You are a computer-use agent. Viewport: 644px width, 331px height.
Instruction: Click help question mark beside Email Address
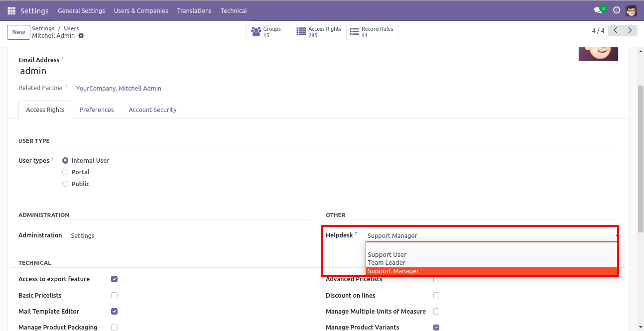coord(62,59)
